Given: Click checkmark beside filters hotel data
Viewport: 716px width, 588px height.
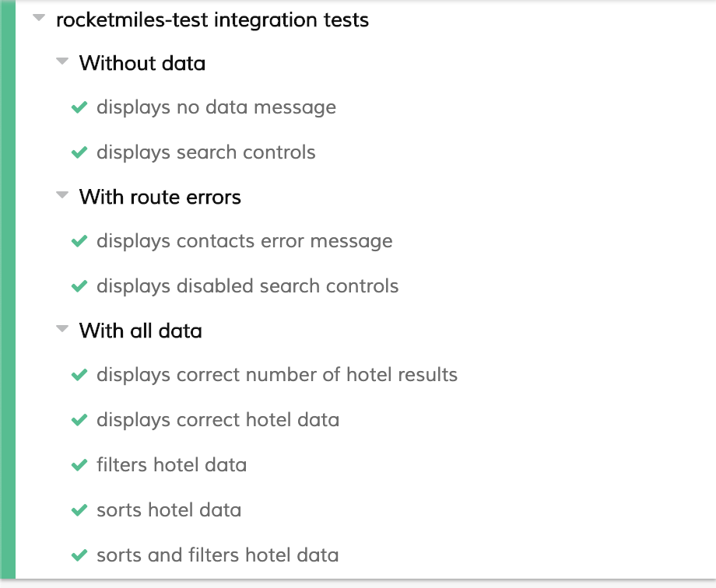Looking at the screenshot, I should (x=79, y=466).
